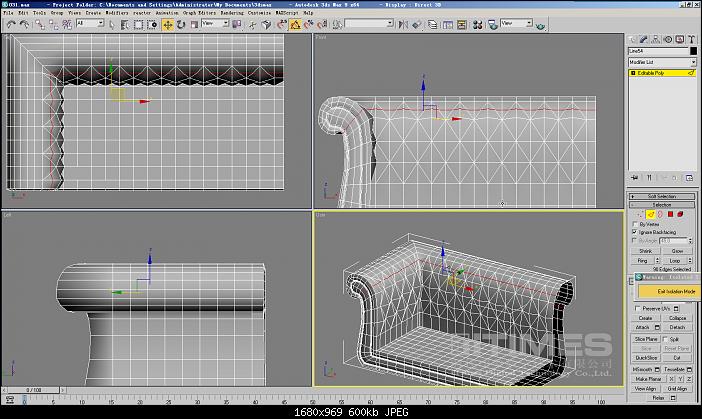Click the QuickSlice button
Image resolution: width=702 pixels, height=419 pixels.
(648, 357)
